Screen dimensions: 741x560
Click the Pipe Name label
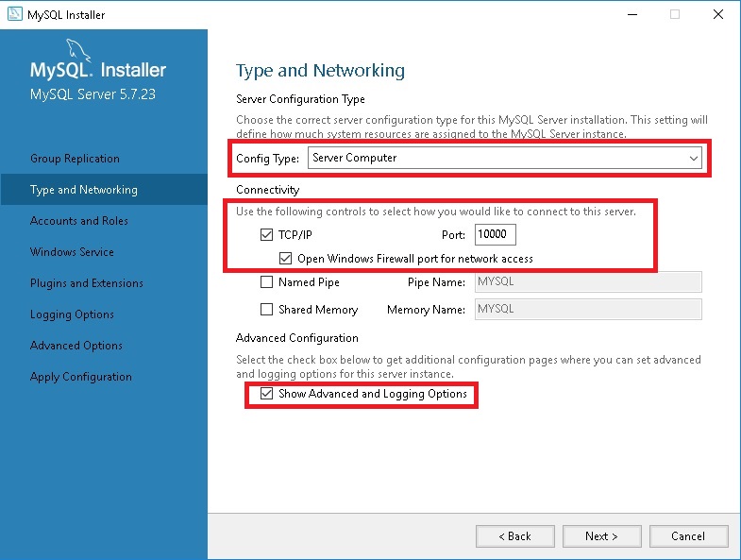436,282
